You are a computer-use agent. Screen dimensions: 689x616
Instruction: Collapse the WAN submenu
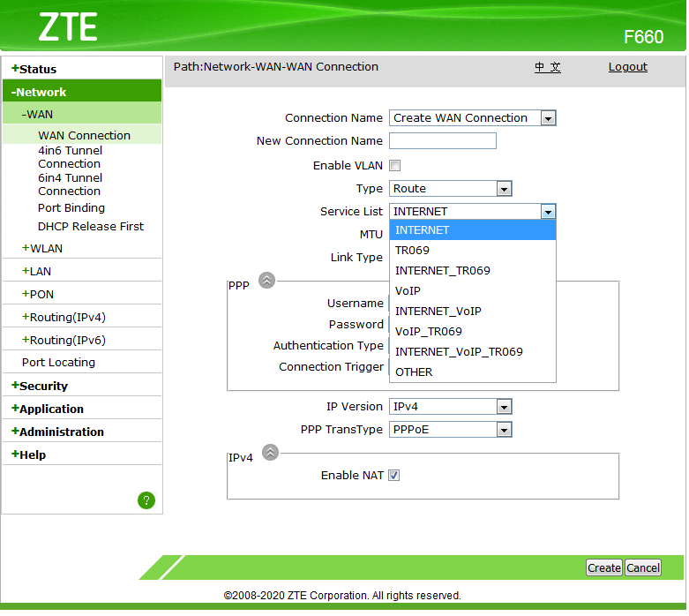[82, 115]
